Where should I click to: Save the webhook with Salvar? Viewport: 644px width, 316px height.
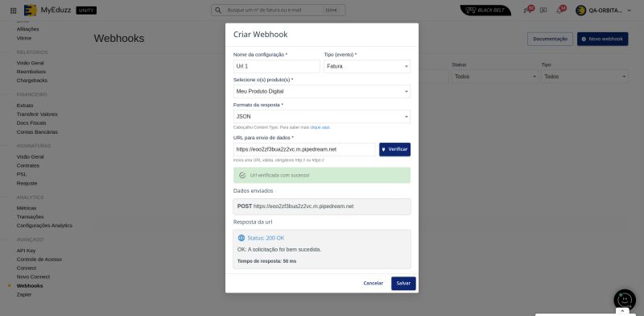[403, 283]
